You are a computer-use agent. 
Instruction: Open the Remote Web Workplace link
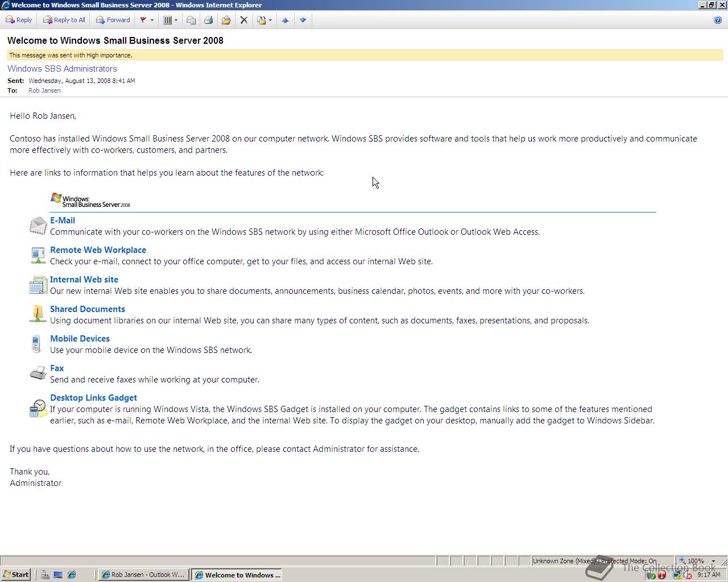(98, 250)
